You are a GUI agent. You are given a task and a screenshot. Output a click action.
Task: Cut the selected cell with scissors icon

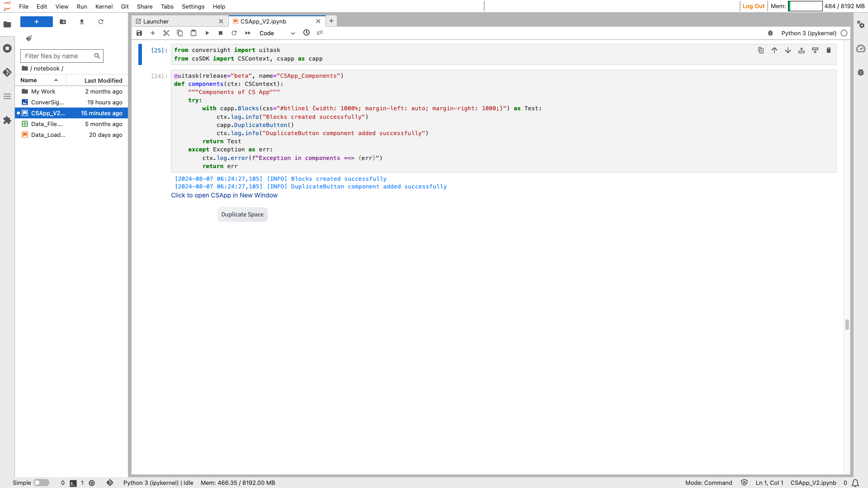click(x=166, y=33)
